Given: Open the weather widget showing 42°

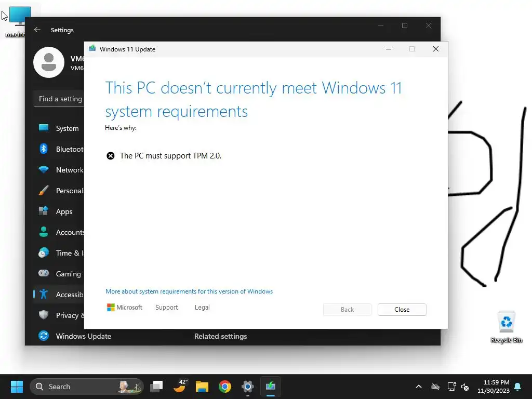Looking at the screenshot, I should 180,387.
